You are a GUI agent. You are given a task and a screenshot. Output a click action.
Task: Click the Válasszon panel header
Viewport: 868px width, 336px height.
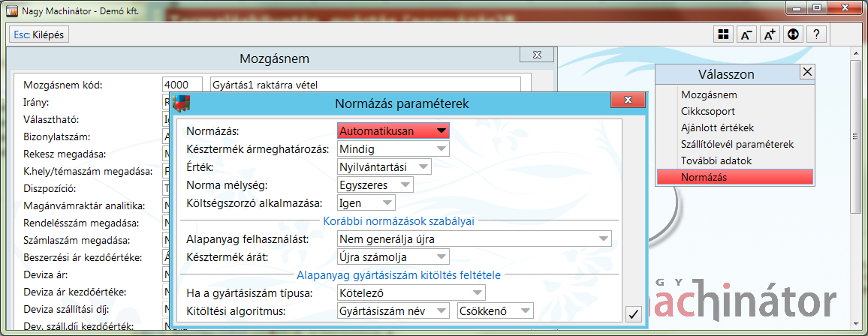[728, 73]
